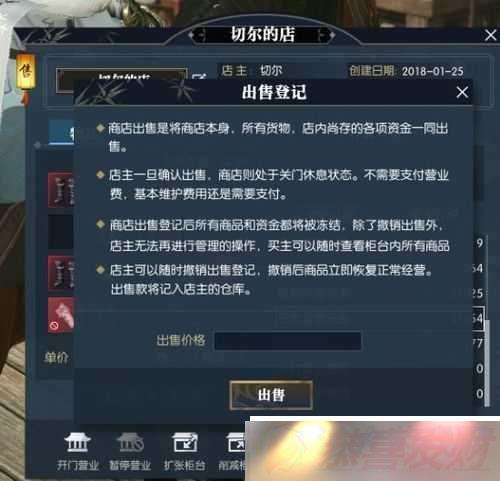Select the top red scroll item thumbnail
Image resolution: width=500 pixels, height=481 pixels.
click(61, 190)
